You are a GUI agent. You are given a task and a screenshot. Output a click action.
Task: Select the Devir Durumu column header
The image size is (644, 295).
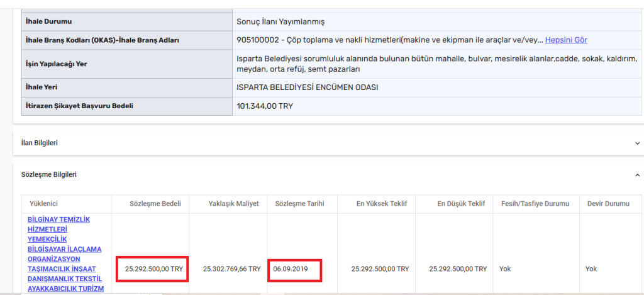point(608,204)
